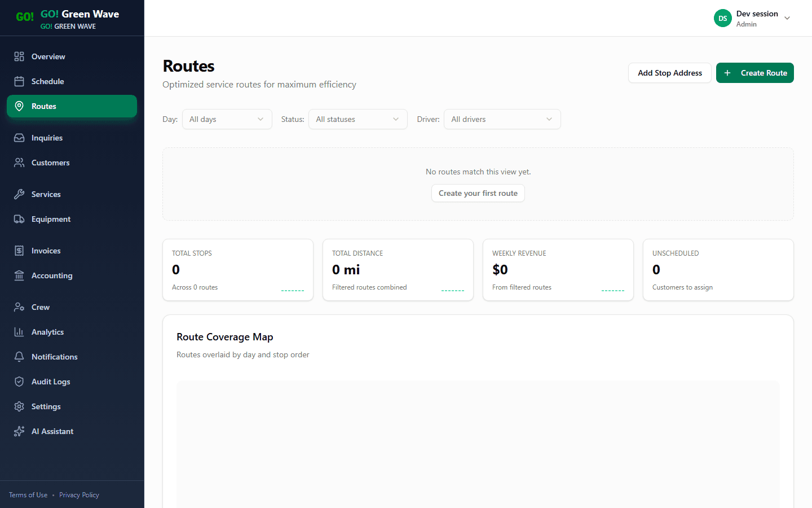This screenshot has width=812, height=508.
Task: Open the Privacy Policy link
Action: (79, 494)
